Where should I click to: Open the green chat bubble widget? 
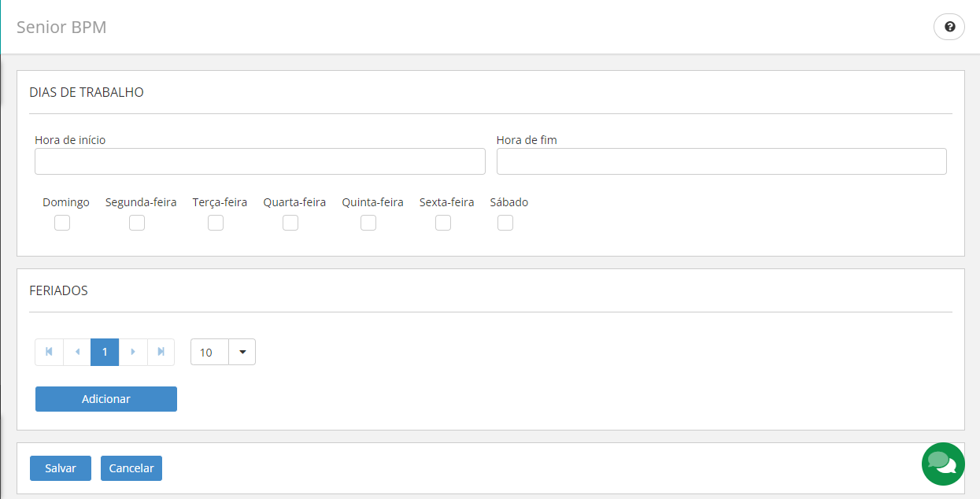[942, 464]
